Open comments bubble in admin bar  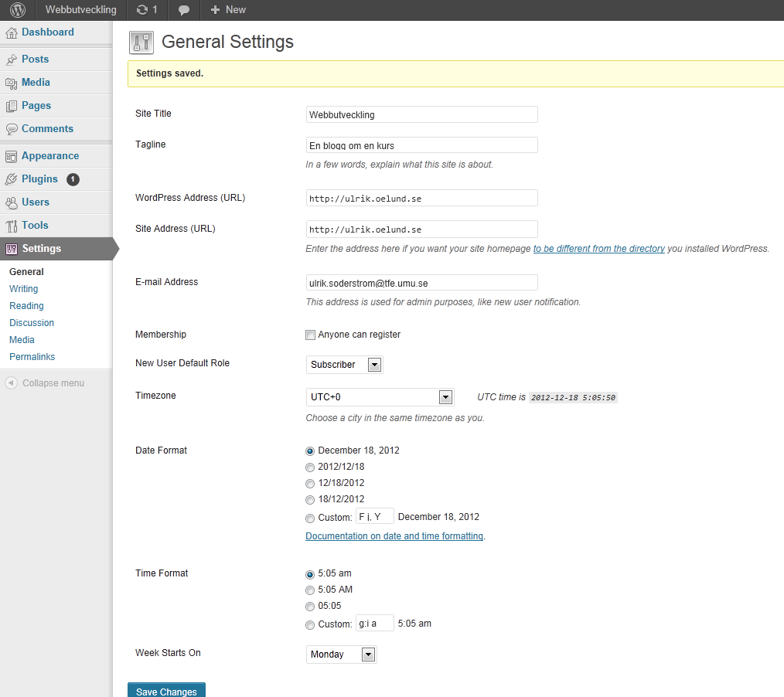point(184,10)
